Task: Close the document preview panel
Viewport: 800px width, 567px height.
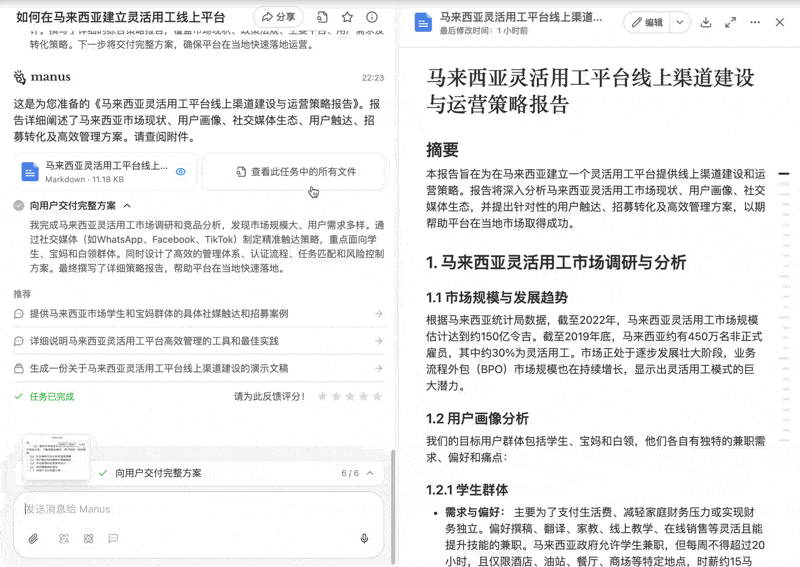Action: (x=780, y=22)
